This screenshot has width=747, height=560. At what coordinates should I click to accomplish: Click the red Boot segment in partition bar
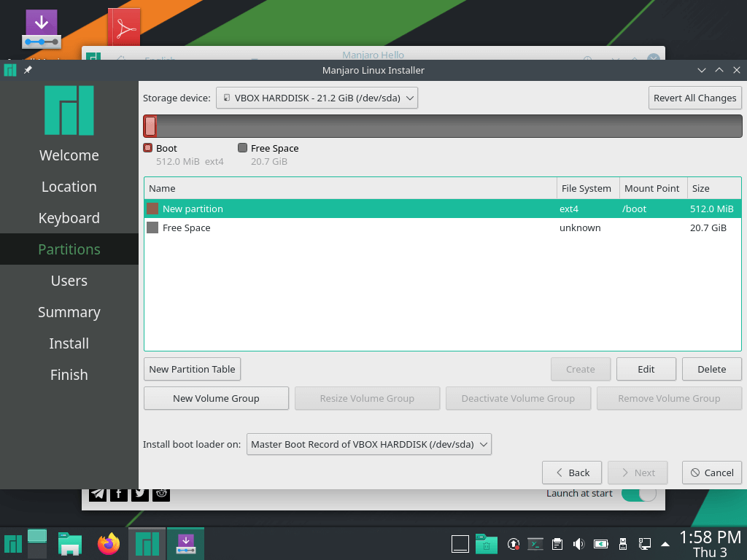coord(150,126)
